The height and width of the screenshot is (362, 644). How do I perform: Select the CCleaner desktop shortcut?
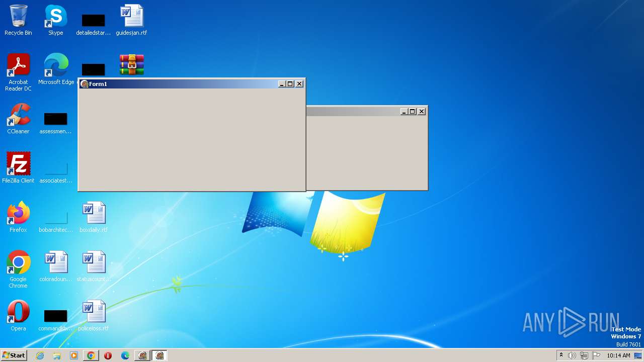point(18,119)
